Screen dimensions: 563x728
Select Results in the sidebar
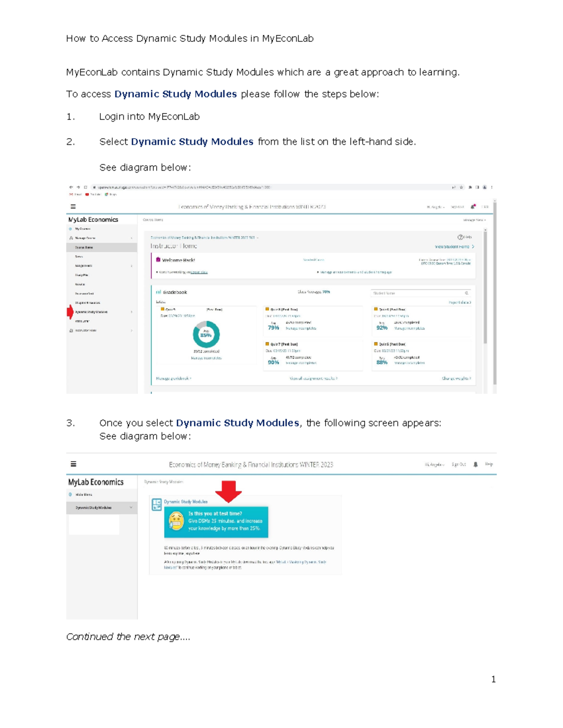tap(80, 284)
